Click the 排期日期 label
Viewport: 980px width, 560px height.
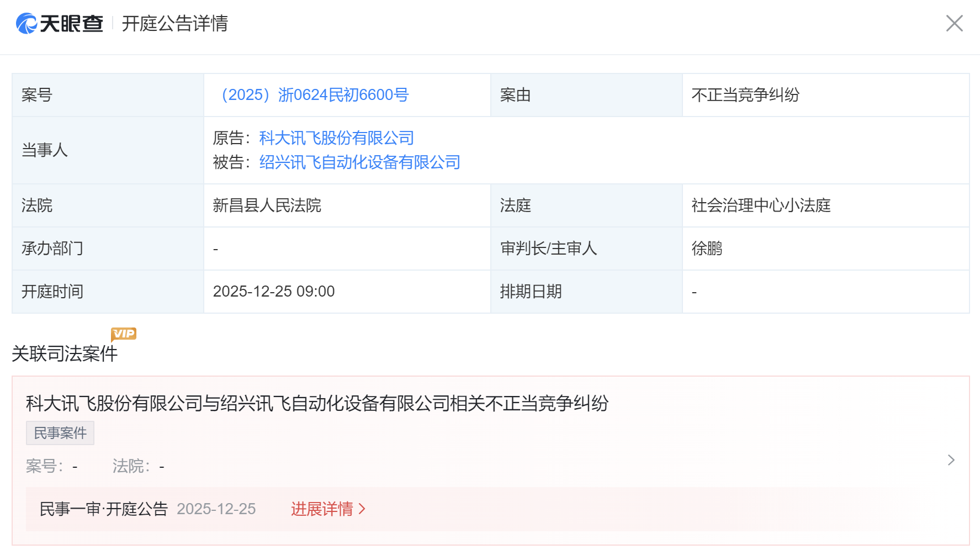[x=531, y=292]
